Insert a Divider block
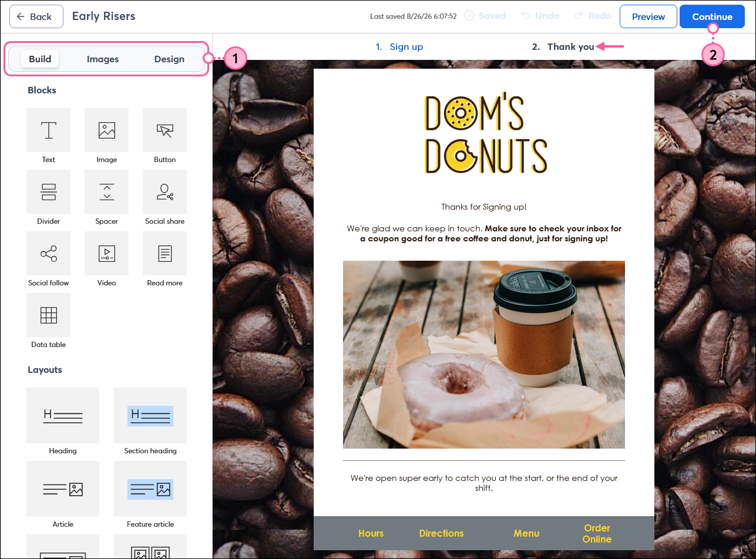Image resolution: width=756 pixels, height=559 pixels. 48,192
